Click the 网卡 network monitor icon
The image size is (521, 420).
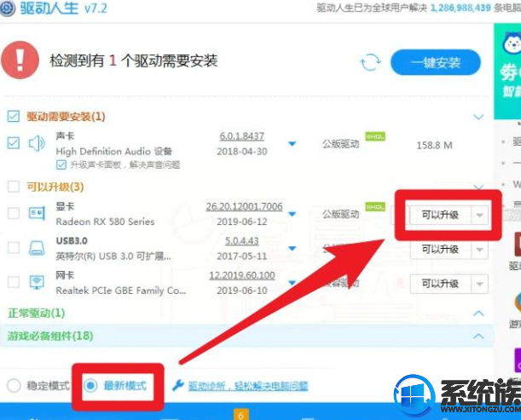tap(37, 282)
